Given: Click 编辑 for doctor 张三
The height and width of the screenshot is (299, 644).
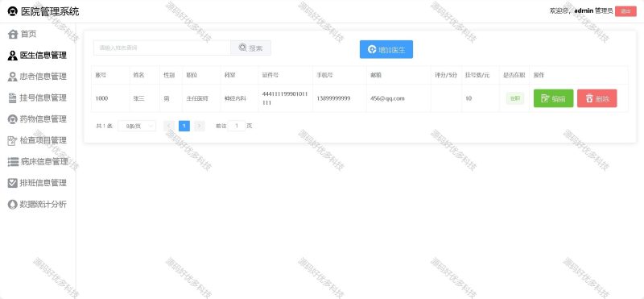Looking at the screenshot, I should click(553, 98).
